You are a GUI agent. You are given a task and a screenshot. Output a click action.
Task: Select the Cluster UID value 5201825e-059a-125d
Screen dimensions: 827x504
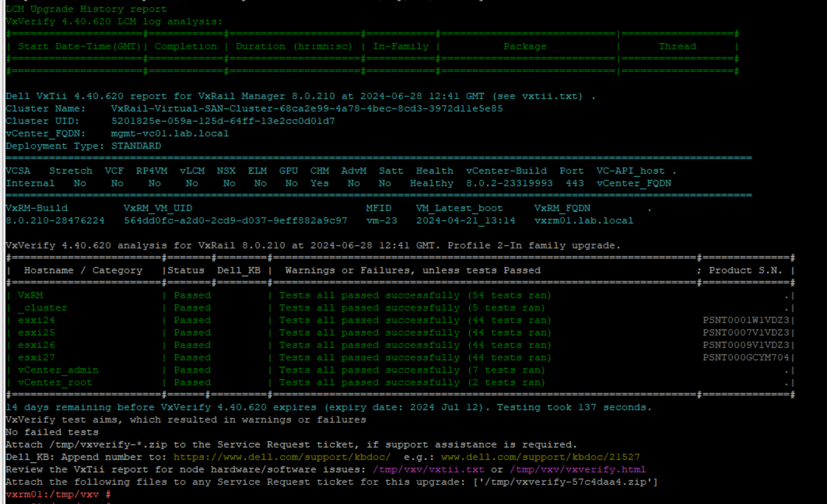223,121
